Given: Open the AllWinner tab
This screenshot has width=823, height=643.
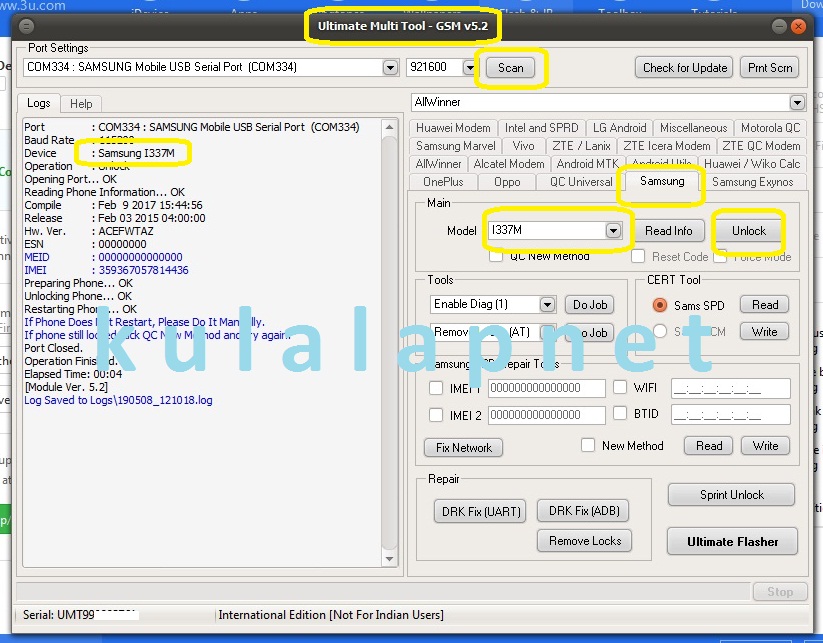Looking at the screenshot, I should pyautogui.click(x=438, y=164).
